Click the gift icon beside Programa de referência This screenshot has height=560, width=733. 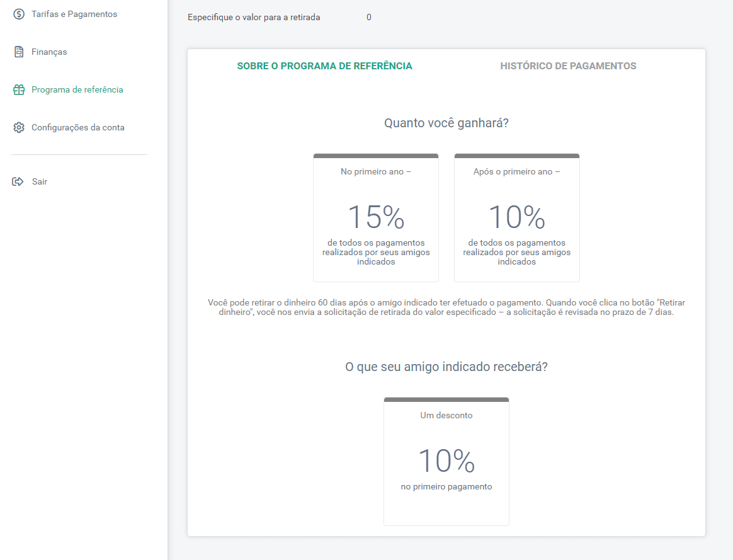[x=19, y=89]
